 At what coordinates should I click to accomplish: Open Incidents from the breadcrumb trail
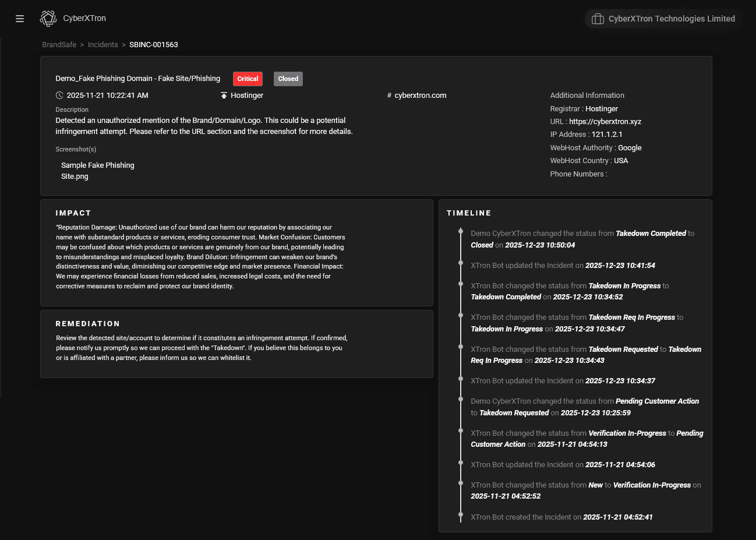click(103, 44)
